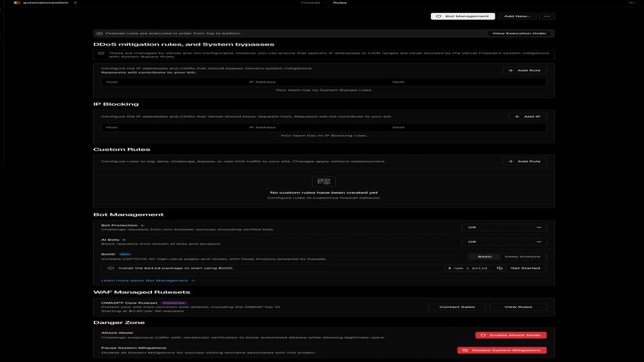
Task: Open the ... overflow menu at top right
Action: [x=546, y=16]
